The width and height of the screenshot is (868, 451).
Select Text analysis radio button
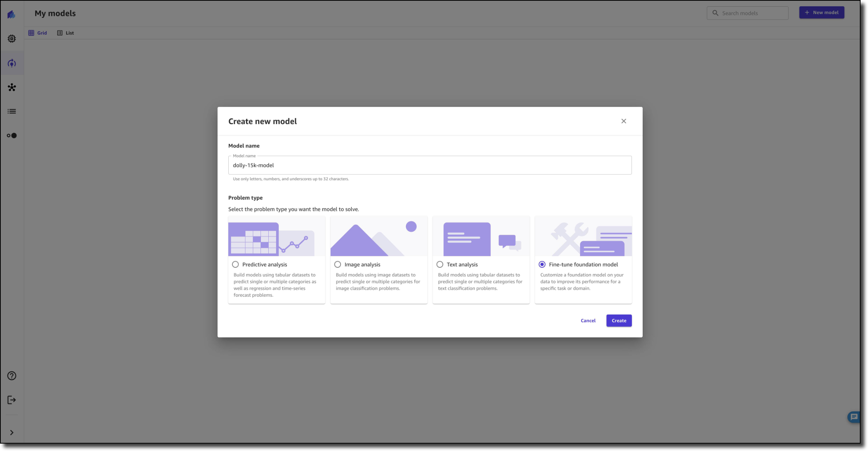click(x=440, y=264)
